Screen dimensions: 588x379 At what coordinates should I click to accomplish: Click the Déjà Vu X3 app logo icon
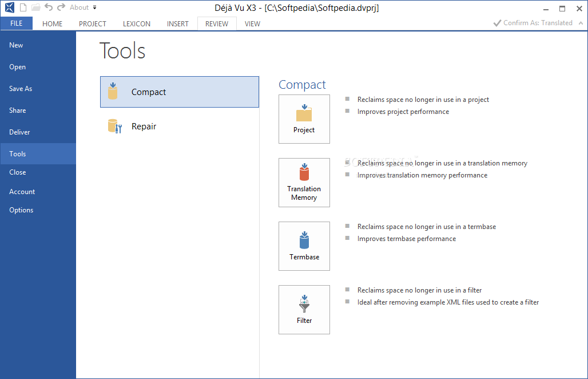pyautogui.click(x=9, y=7)
